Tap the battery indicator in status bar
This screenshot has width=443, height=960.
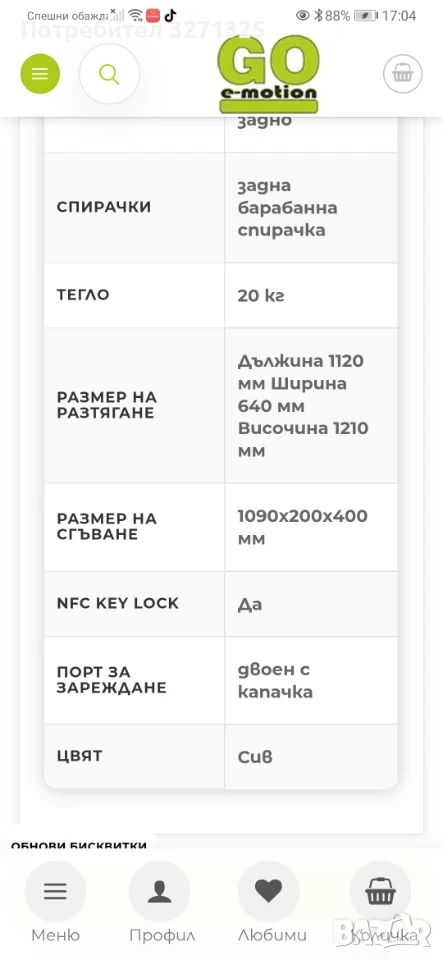365,16
